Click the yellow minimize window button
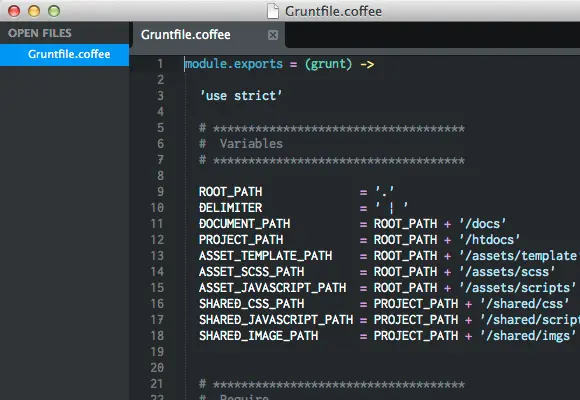The image size is (580, 400). [x=34, y=11]
